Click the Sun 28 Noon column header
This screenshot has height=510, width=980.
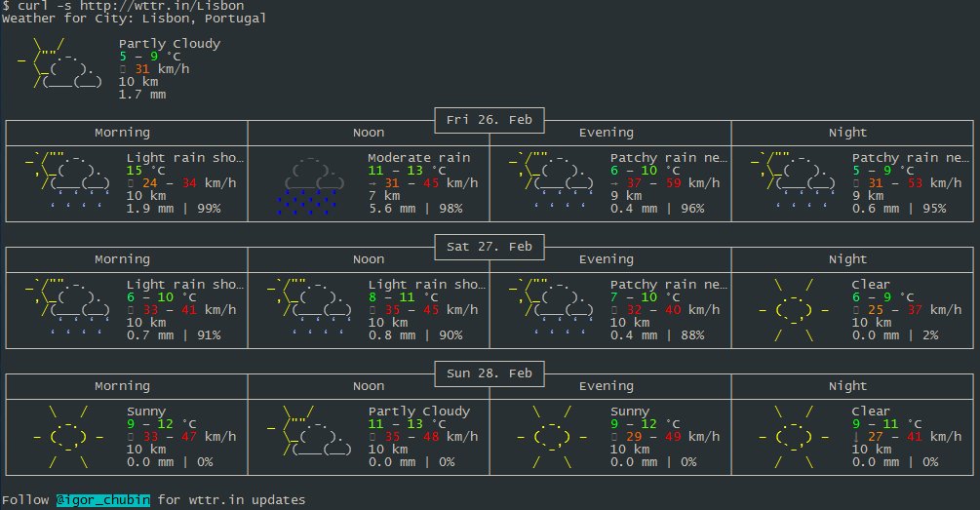click(x=369, y=386)
